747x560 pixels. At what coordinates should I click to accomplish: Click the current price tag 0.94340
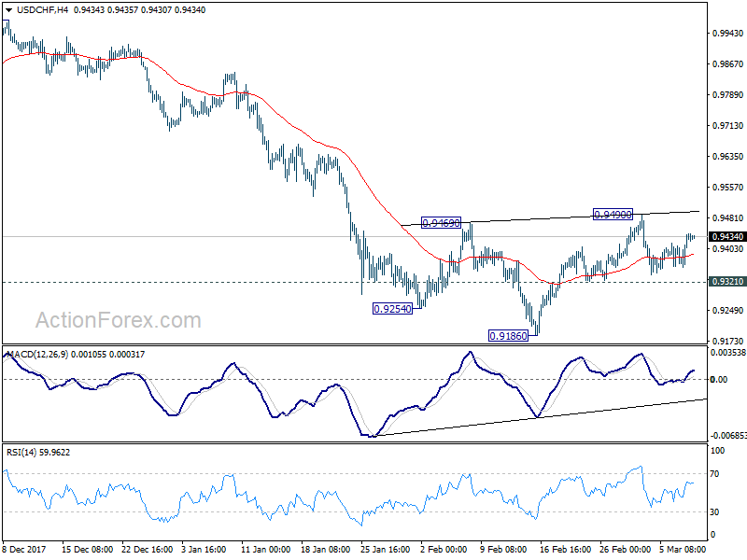coord(727,237)
